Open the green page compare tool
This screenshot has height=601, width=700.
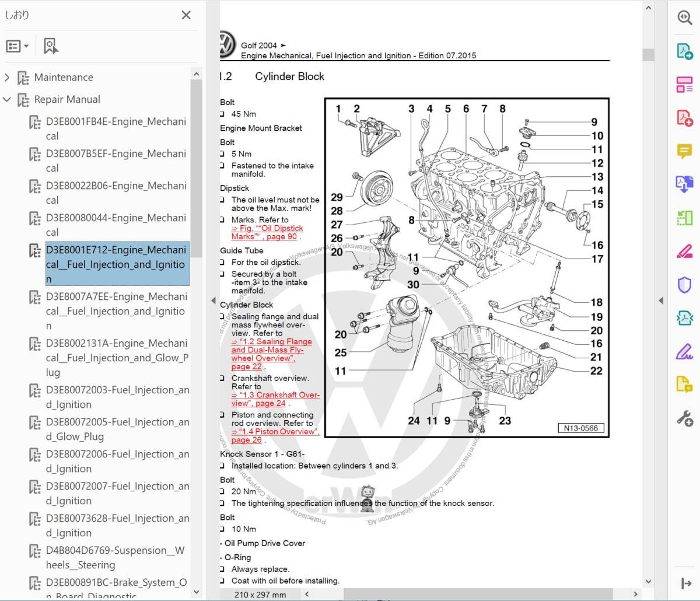pos(684,218)
